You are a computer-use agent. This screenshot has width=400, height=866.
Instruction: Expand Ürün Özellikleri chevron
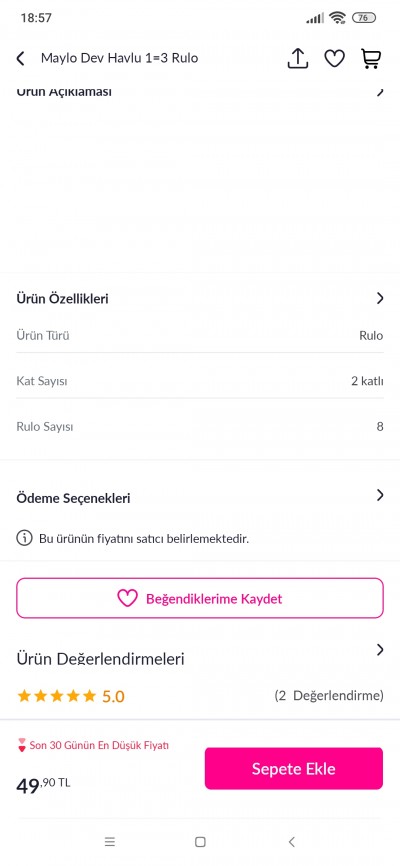380,298
